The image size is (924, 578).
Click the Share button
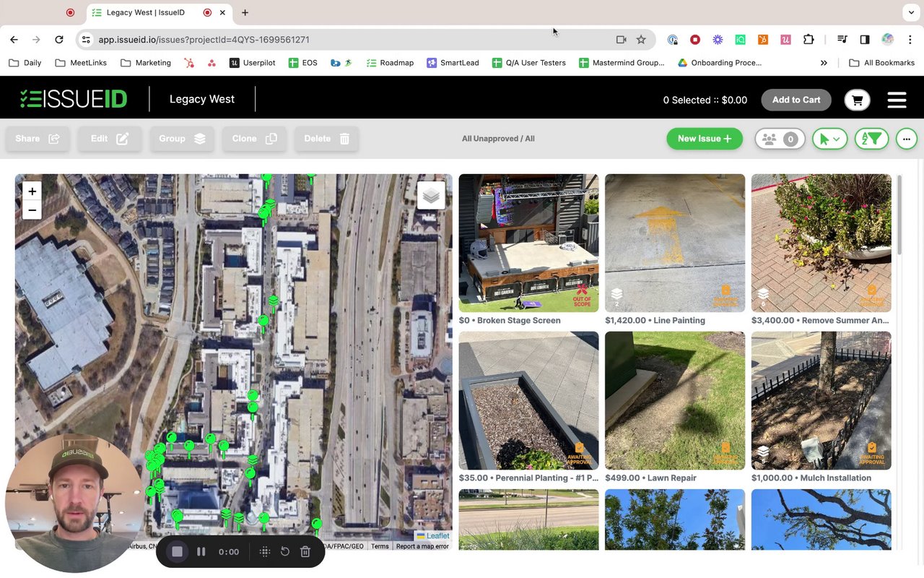point(38,139)
